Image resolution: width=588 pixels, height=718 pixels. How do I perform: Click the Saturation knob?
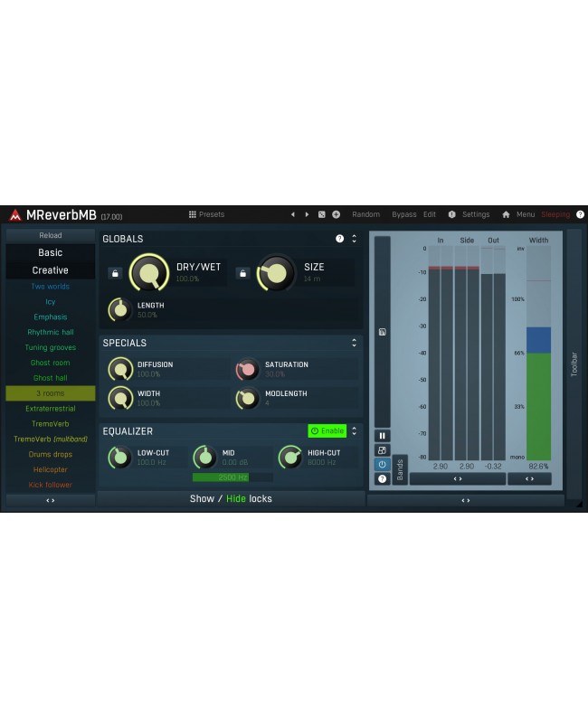248,369
